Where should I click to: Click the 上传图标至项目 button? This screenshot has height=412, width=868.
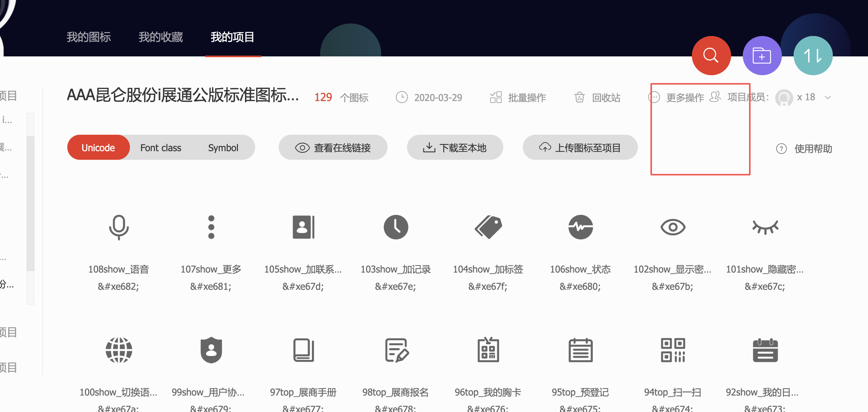tap(580, 148)
